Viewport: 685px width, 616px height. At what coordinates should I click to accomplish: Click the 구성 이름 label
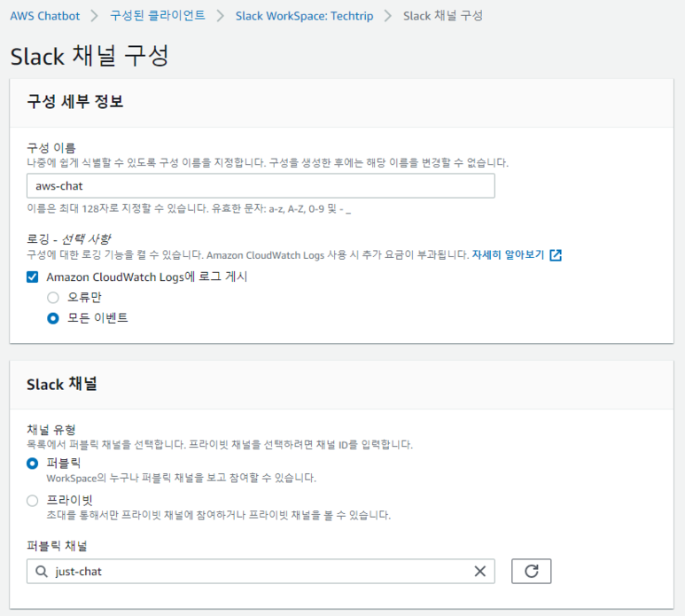51,148
